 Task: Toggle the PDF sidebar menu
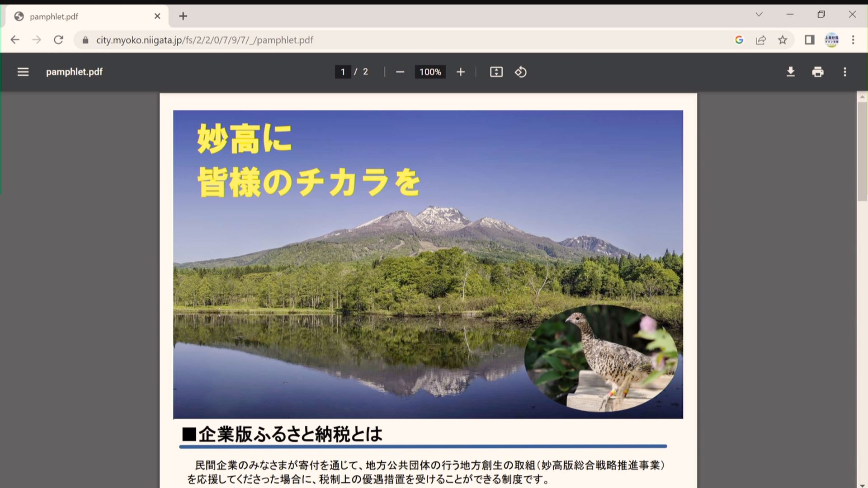[23, 72]
